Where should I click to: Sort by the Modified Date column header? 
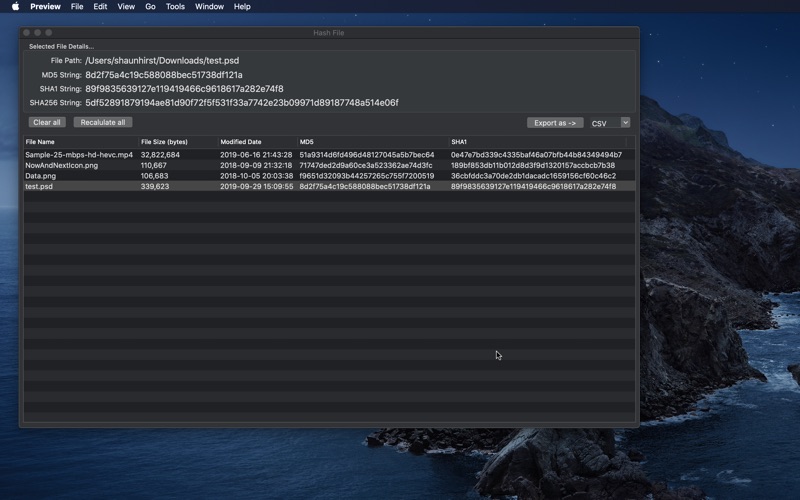coord(258,142)
